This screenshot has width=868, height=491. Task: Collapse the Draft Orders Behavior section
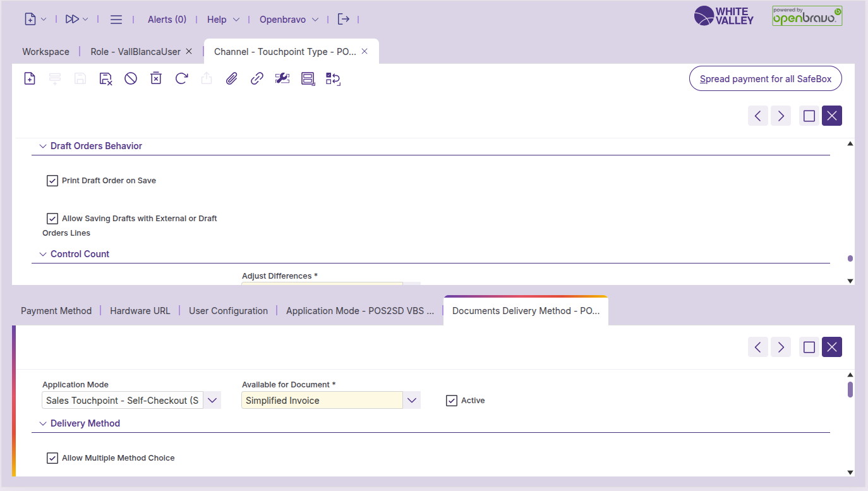pos(43,146)
